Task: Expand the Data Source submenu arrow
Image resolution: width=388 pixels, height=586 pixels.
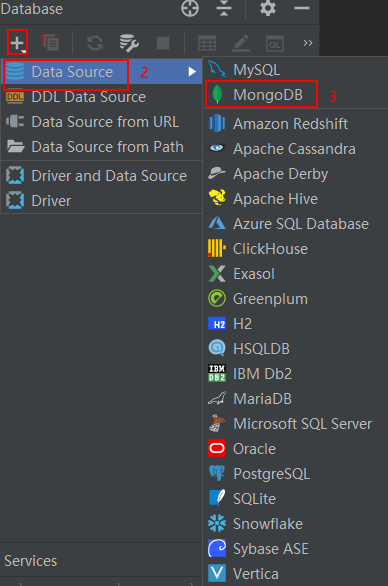Action: pos(192,71)
